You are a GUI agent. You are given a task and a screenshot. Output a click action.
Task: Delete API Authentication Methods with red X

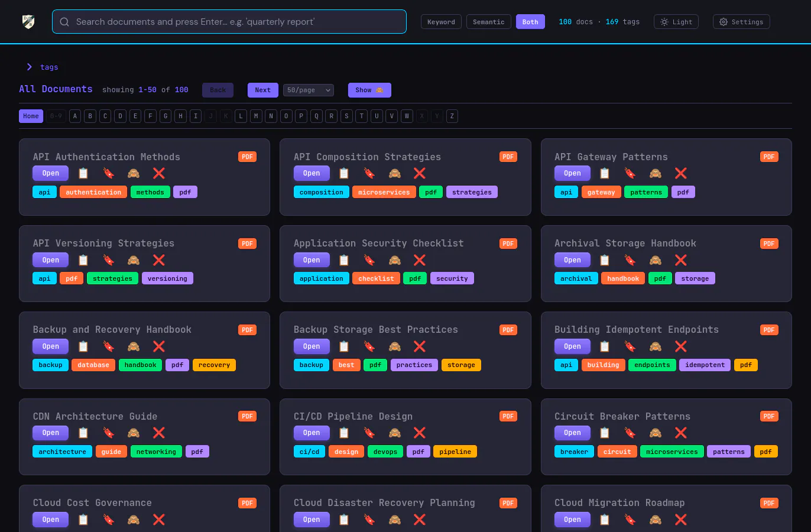coord(159,173)
